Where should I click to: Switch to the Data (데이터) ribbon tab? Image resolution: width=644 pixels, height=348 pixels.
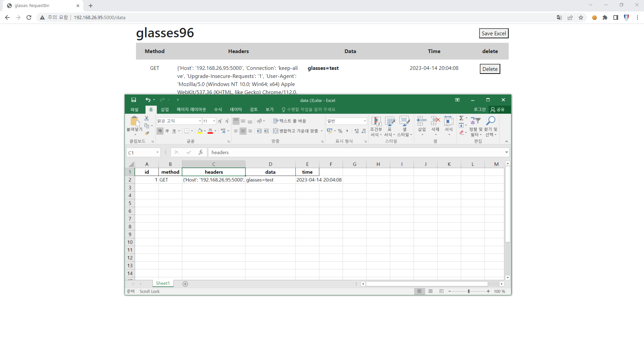coord(236,110)
